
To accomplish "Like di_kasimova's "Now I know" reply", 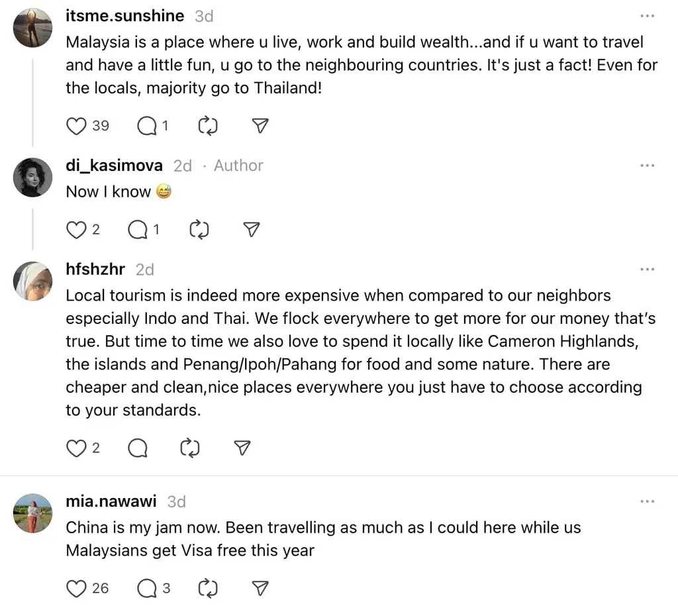I will coord(77,230).
